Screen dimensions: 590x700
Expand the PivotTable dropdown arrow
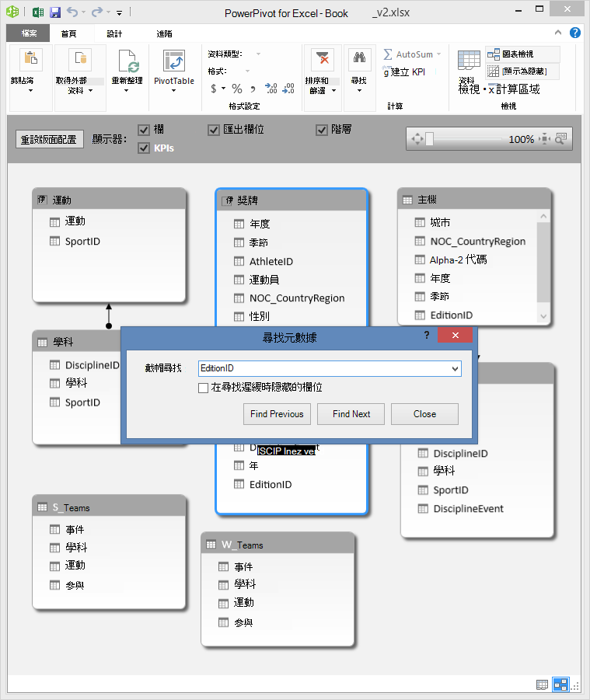click(x=174, y=91)
